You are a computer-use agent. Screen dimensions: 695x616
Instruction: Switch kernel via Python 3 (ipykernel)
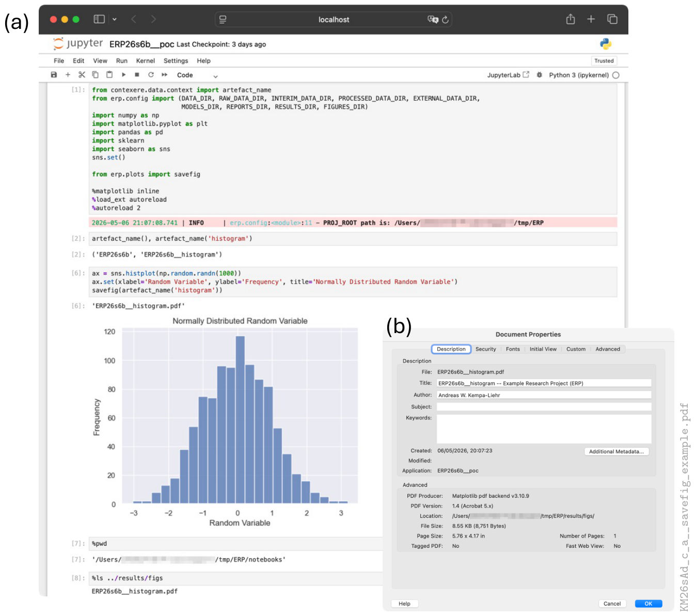[579, 75]
